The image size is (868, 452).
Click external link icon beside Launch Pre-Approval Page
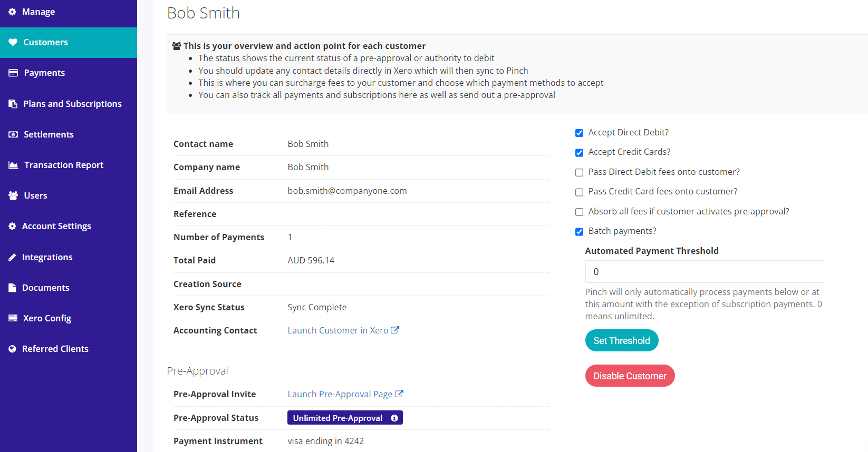(x=399, y=394)
